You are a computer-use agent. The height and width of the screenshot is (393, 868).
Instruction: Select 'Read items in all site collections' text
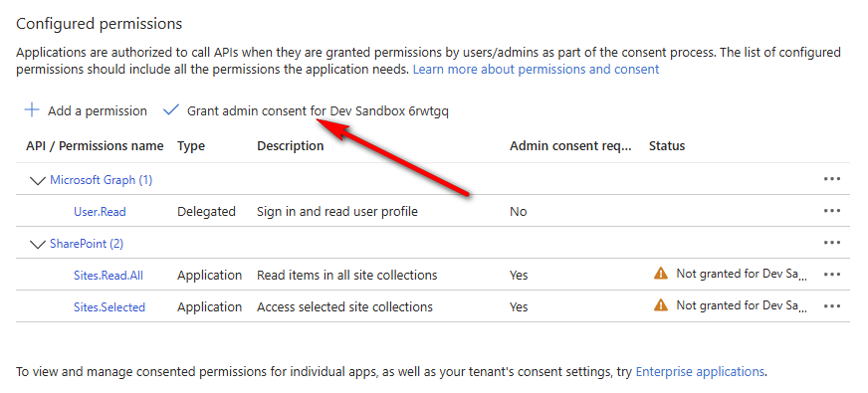347,275
